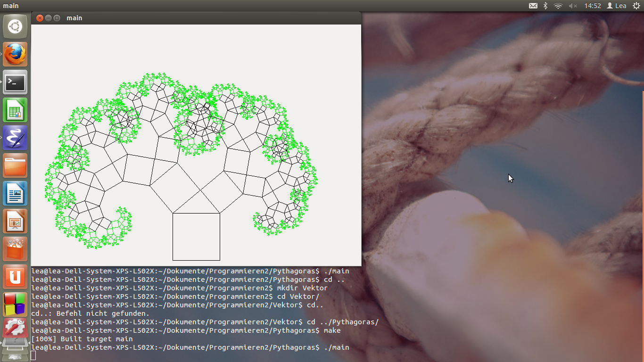Screen dimensions: 644x362
Task: Launch LibreOffice Writer from the launcher
Action: tap(15, 193)
